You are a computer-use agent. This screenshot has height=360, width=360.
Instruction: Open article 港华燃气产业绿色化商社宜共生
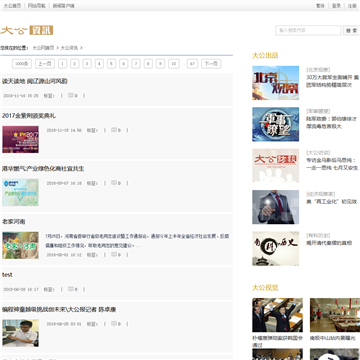point(43,169)
